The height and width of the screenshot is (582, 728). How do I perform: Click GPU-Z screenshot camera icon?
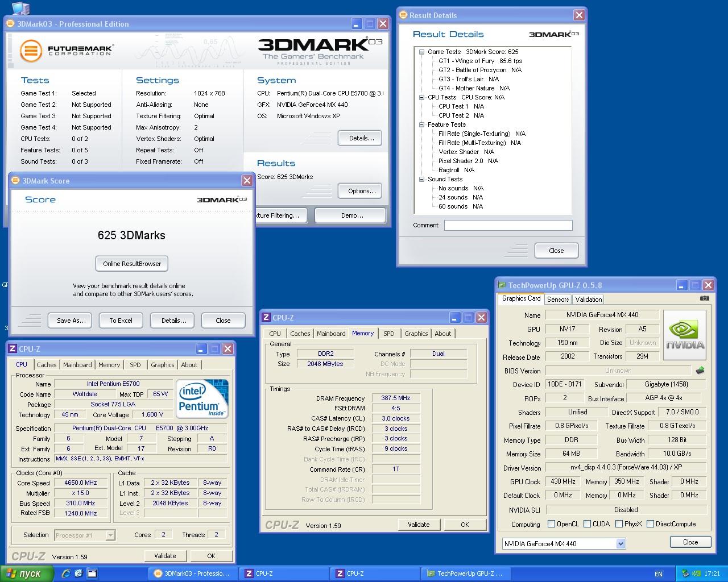[704, 298]
